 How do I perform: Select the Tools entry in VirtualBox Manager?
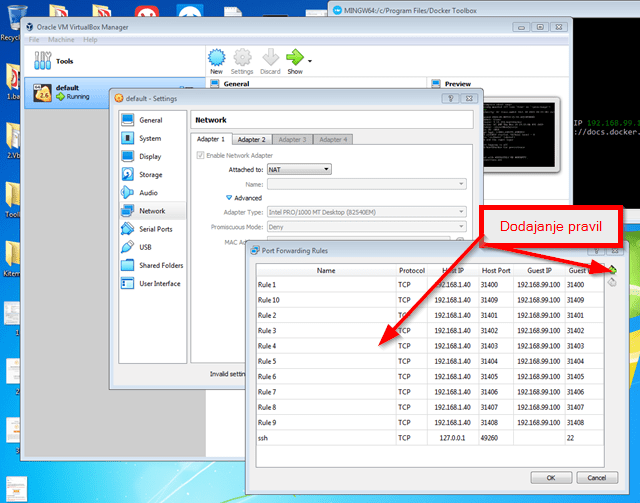coord(114,61)
